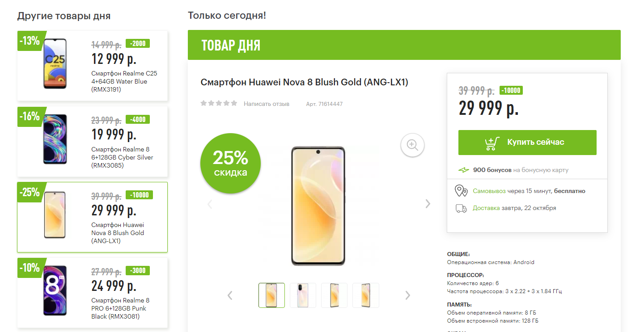Click the bonus card icon near 900 бонусов
Image resolution: width=644 pixels, height=332 pixels.
[464, 170]
